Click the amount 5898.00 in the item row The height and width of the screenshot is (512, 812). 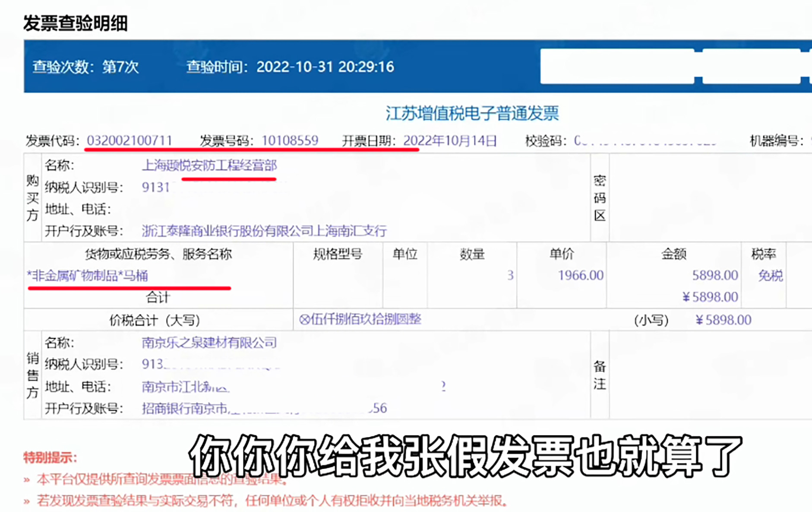(715, 275)
